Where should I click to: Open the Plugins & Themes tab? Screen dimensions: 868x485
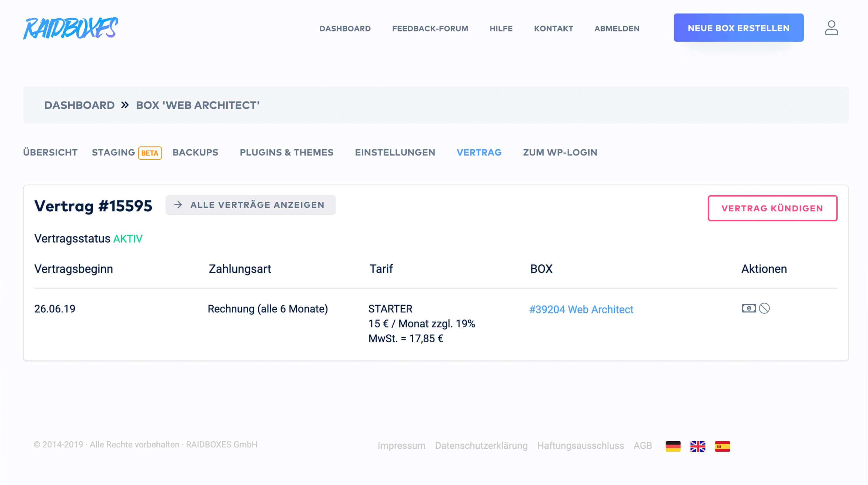point(286,152)
